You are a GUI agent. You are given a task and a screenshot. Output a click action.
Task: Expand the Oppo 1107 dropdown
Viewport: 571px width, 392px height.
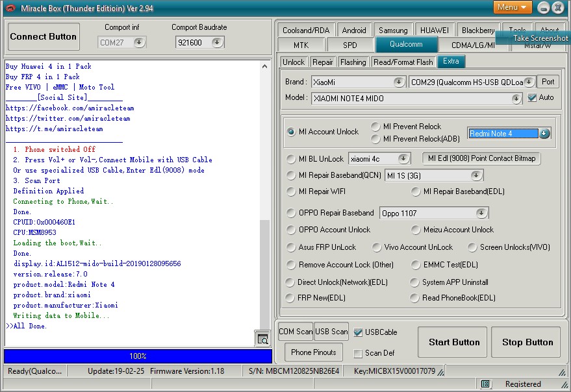pos(481,213)
